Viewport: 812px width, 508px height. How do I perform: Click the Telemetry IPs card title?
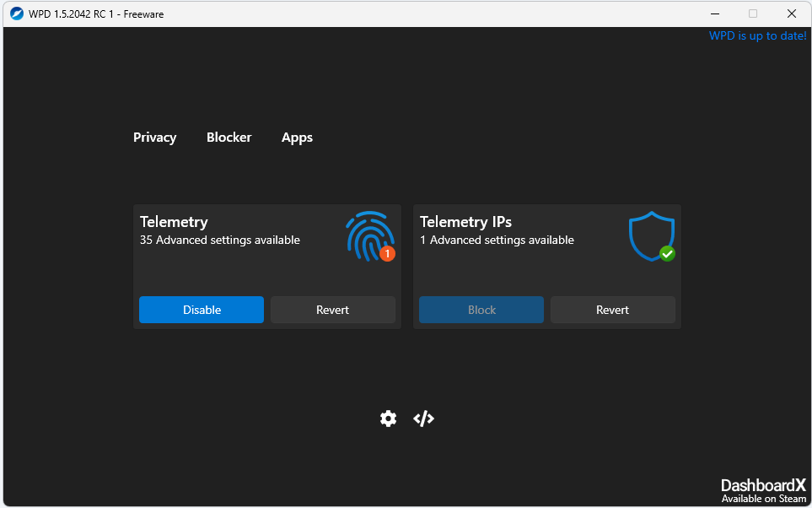(x=465, y=221)
